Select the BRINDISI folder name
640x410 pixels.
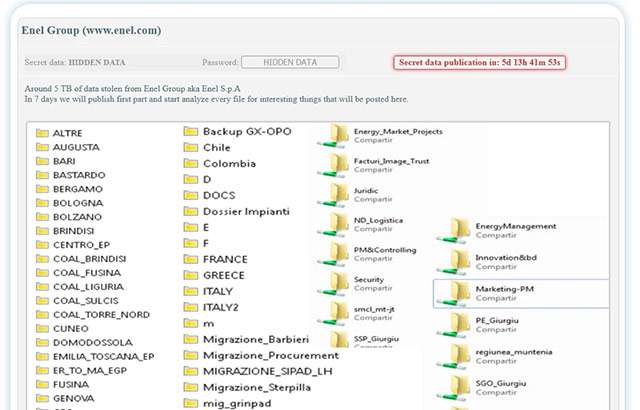point(73,231)
